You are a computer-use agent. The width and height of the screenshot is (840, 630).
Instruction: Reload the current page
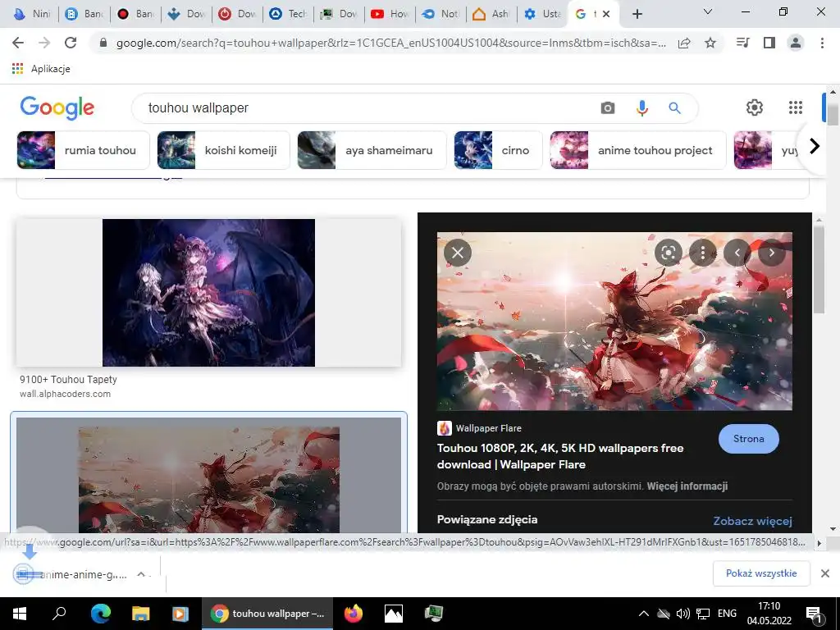pyautogui.click(x=71, y=43)
